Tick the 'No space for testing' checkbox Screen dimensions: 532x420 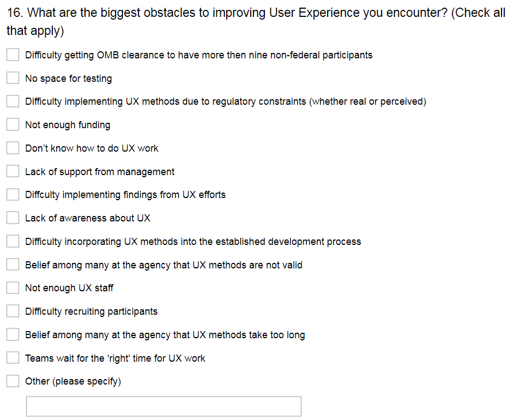pos(13,79)
